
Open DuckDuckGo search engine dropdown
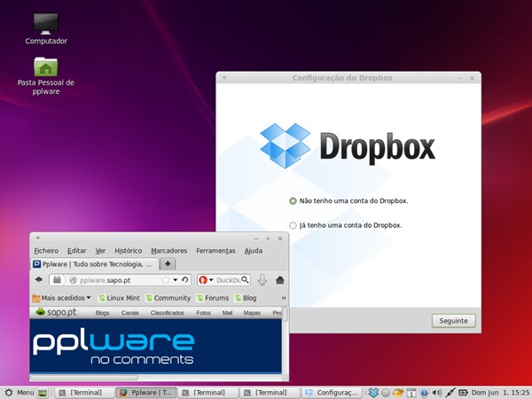click(206, 280)
